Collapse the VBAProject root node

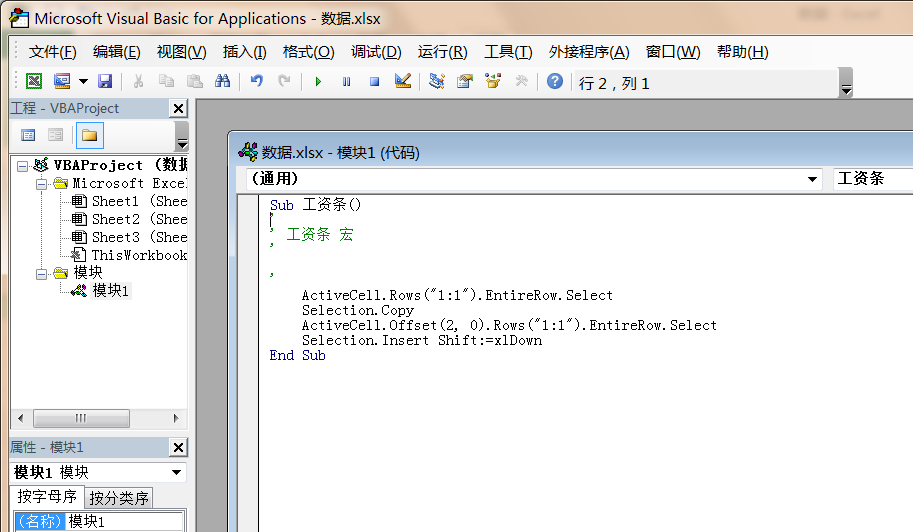point(22,166)
